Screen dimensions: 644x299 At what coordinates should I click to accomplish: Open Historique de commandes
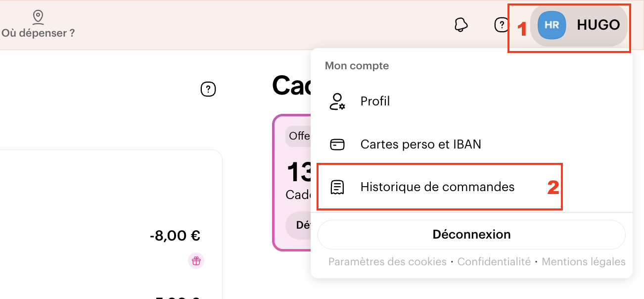pyautogui.click(x=437, y=187)
